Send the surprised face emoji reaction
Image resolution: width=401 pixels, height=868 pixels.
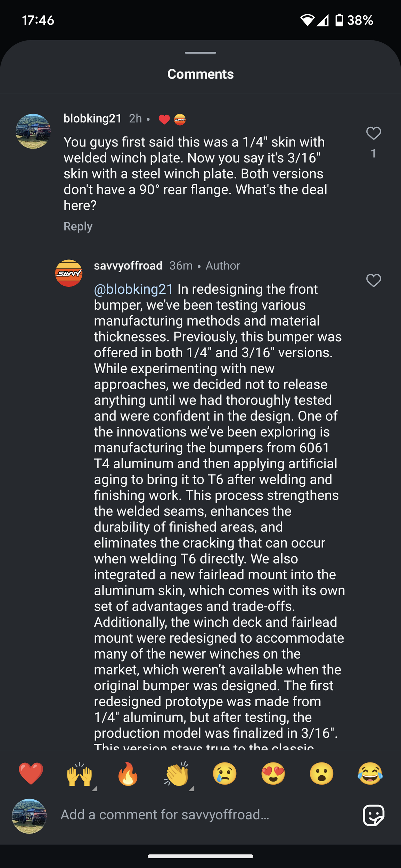[x=321, y=774]
